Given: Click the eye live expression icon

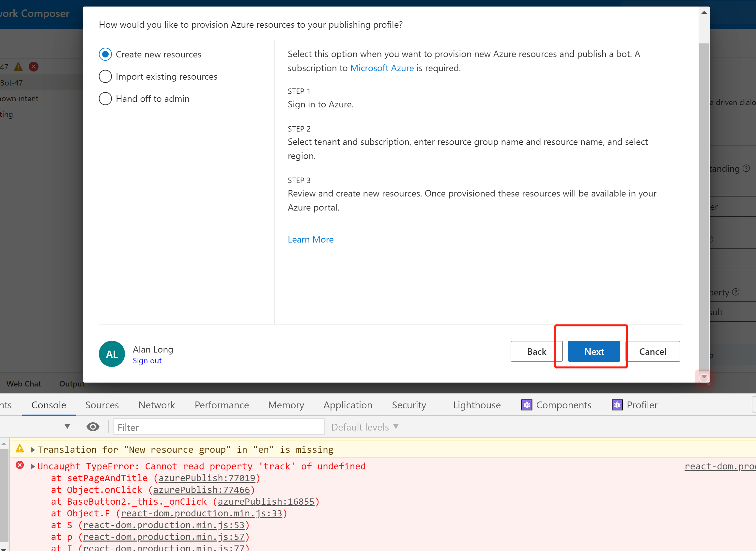Looking at the screenshot, I should tap(93, 427).
